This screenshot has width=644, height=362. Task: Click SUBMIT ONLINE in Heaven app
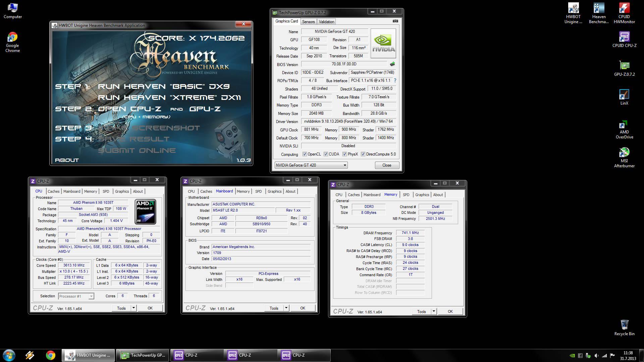[x=137, y=150]
